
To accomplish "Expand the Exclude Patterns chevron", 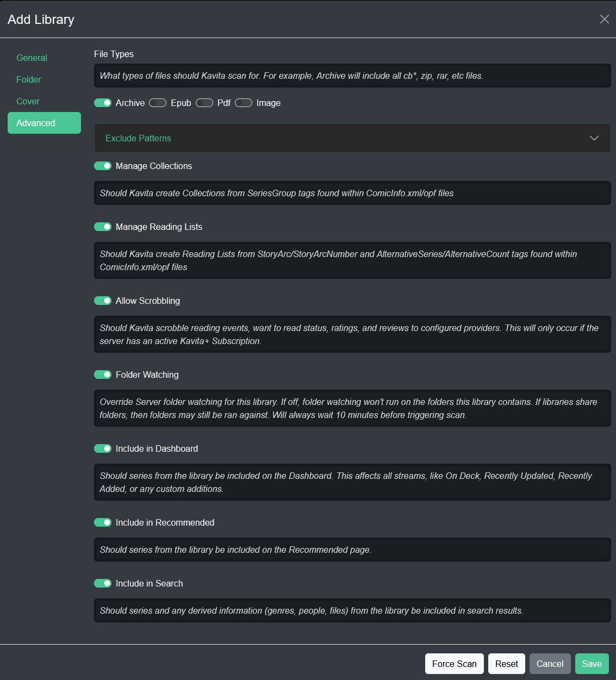I will point(594,138).
